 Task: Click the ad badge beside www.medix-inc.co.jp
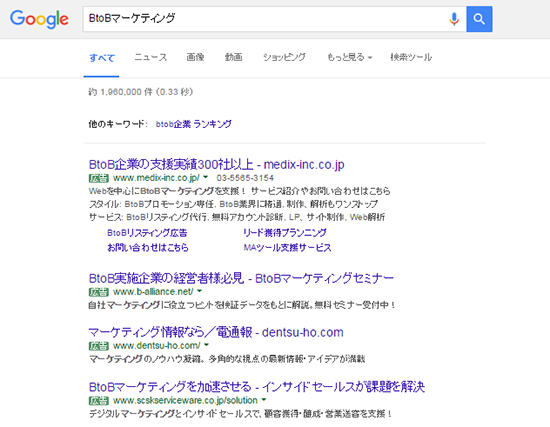tap(99, 178)
